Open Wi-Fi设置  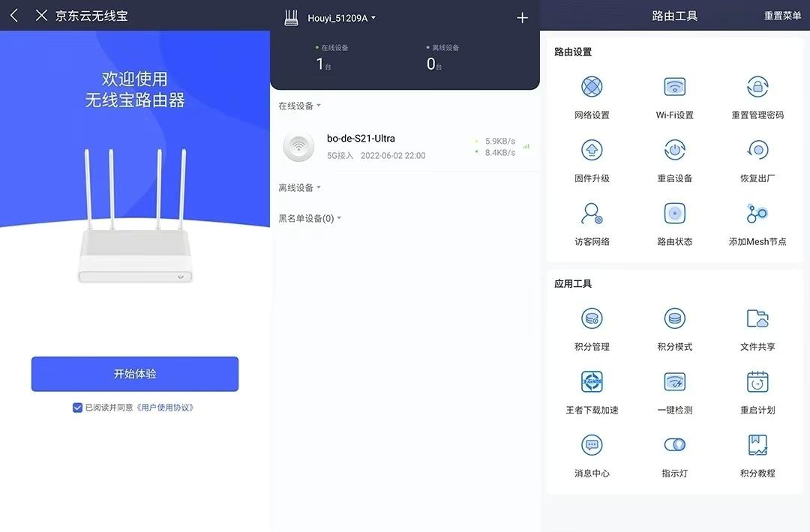click(675, 97)
